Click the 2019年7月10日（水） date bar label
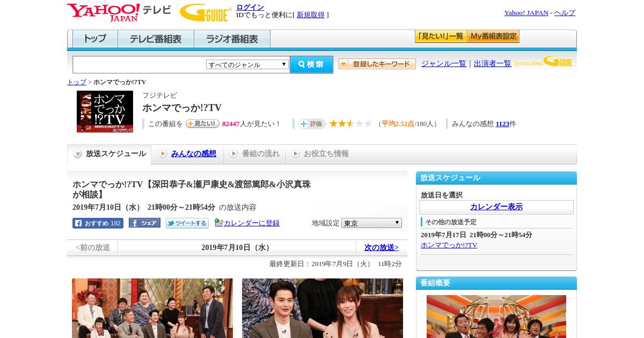The width and height of the screenshot is (644, 338). pos(237,247)
